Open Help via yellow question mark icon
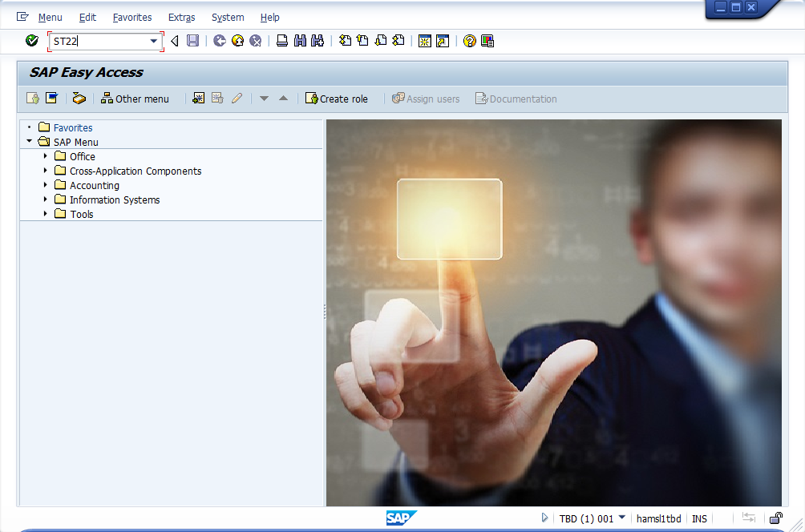The width and height of the screenshot is (805, 532). pos(470,41)
